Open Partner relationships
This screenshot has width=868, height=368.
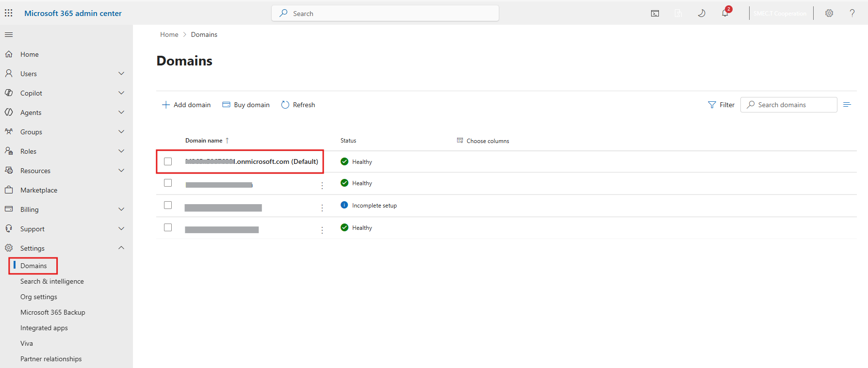coord(51,359)
